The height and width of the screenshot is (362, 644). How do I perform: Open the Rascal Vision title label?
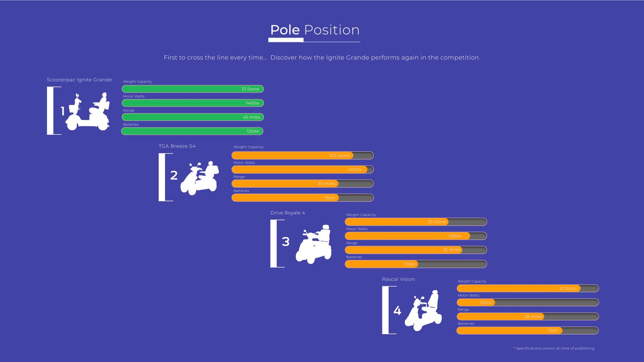point(398,279)
